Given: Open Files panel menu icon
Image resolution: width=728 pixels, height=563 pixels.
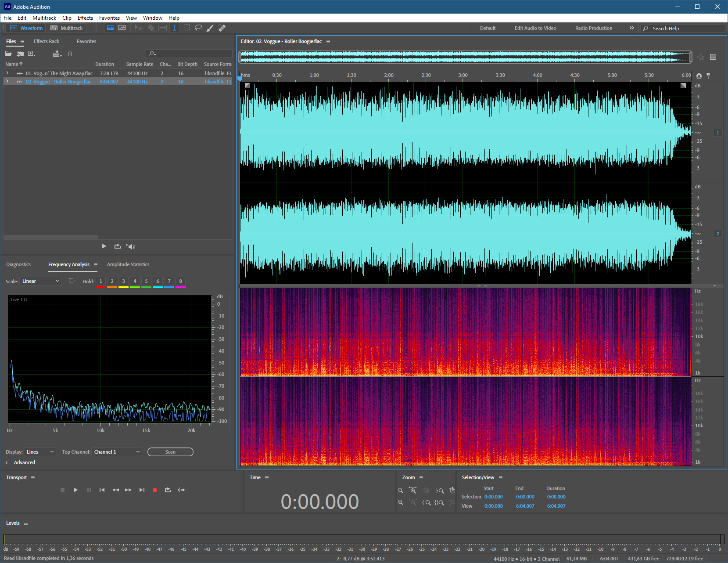Looking at the screenshot, I should pyautogui.click(x=22, y=41).
